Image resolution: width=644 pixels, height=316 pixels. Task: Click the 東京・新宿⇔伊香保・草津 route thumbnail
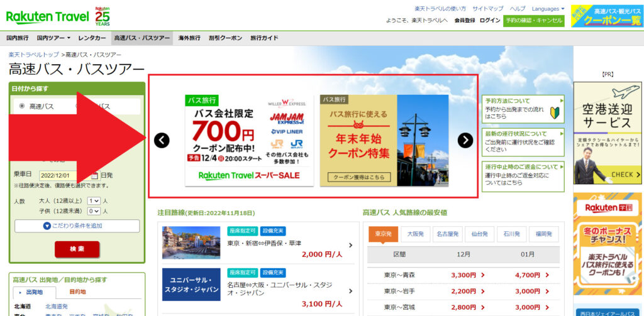[x=191, y=242]
